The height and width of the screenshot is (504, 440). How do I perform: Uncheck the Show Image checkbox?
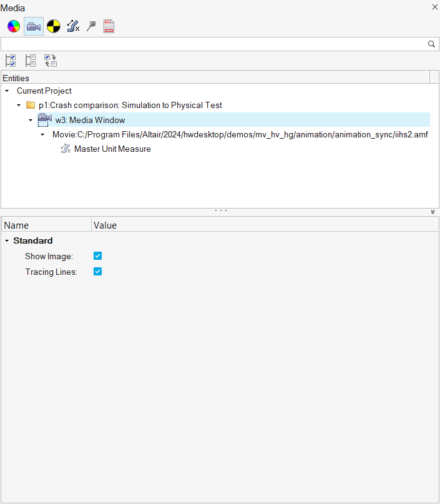click(x=97, y=256)
